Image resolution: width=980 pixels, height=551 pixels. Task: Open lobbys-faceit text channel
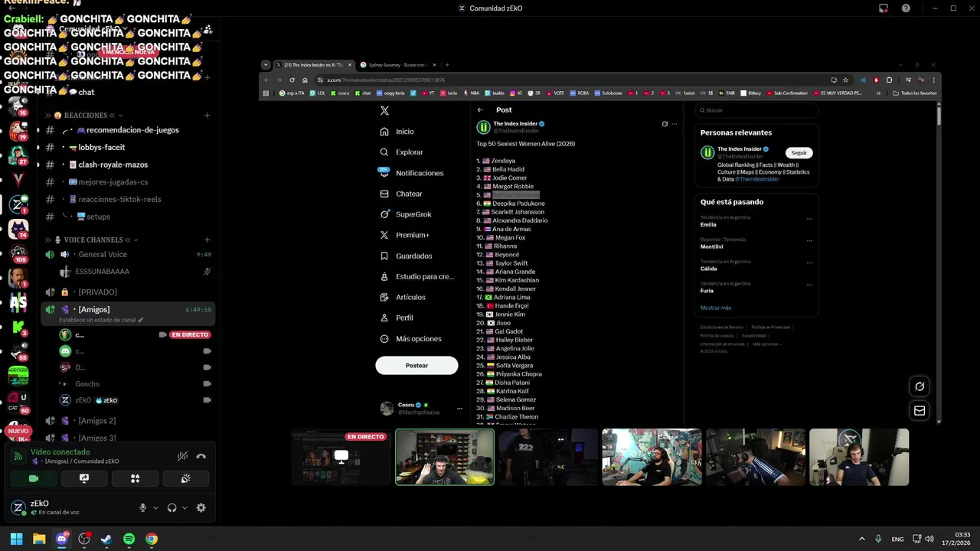click(x=128, y=147)
